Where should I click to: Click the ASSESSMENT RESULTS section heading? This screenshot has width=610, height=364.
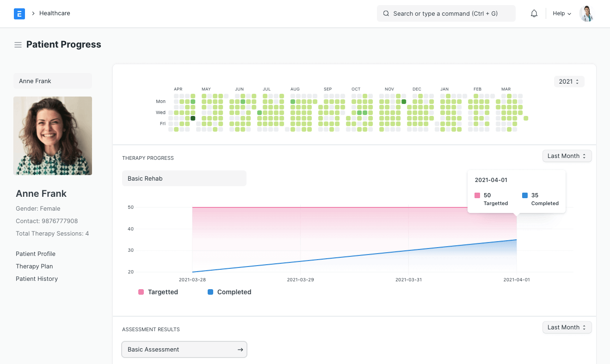pos(151,329)
